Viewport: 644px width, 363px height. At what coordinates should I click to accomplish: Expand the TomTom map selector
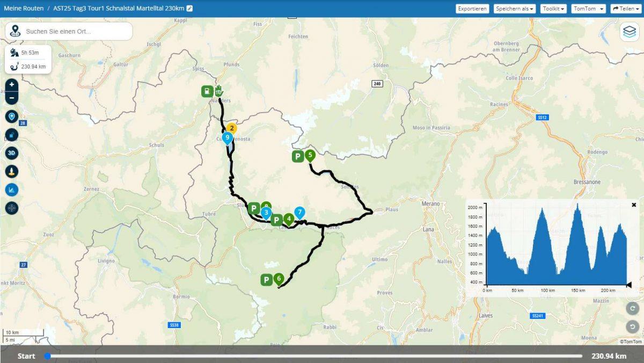(x=588, y=9)
